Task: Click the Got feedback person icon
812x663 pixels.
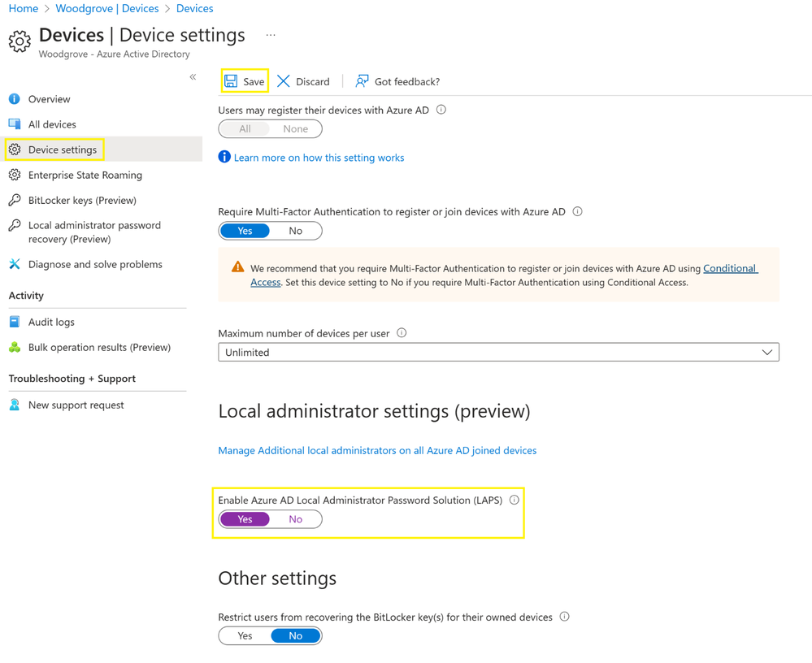Action: point(362,81)
